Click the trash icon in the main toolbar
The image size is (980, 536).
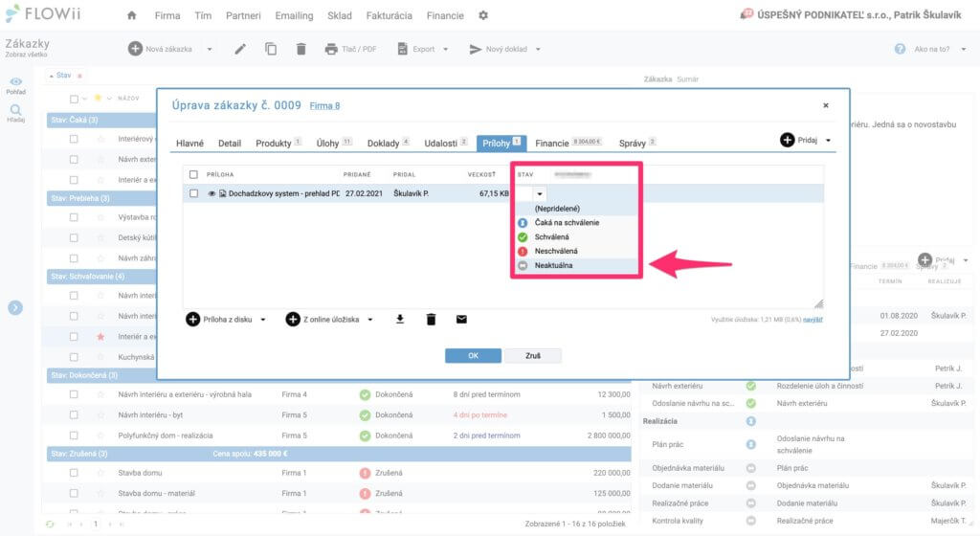[x=301, y=49]
